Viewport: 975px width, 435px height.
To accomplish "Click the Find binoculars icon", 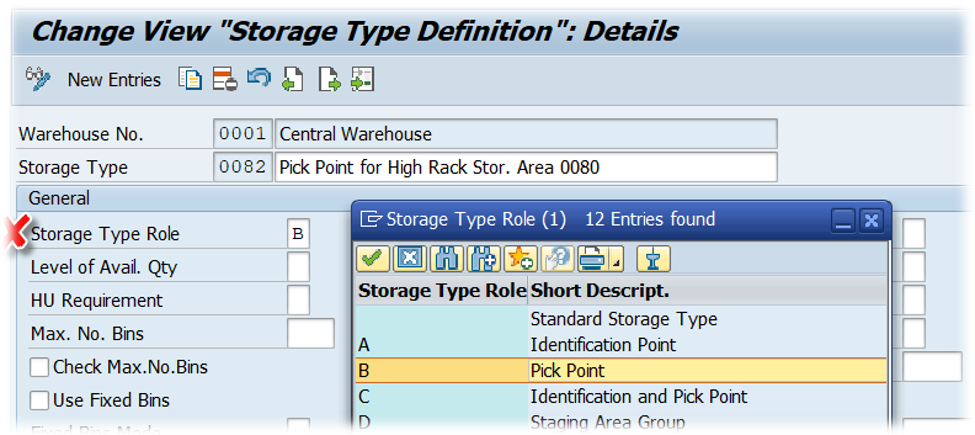I will tap(446, 260).
